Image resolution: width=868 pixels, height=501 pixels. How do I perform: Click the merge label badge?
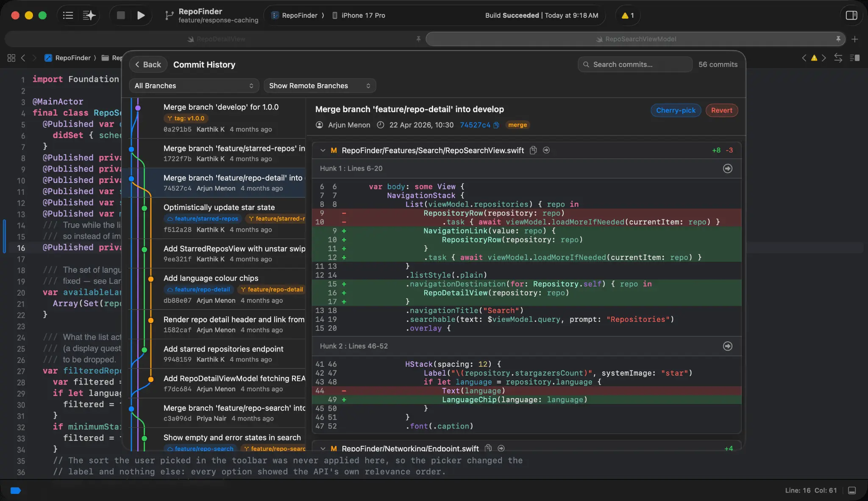517,125
